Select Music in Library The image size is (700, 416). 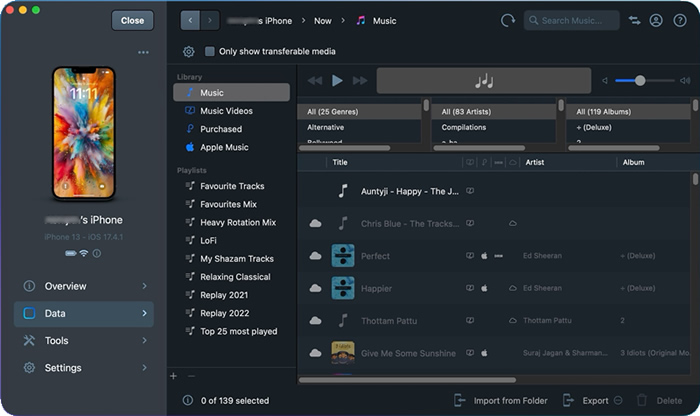231,92
